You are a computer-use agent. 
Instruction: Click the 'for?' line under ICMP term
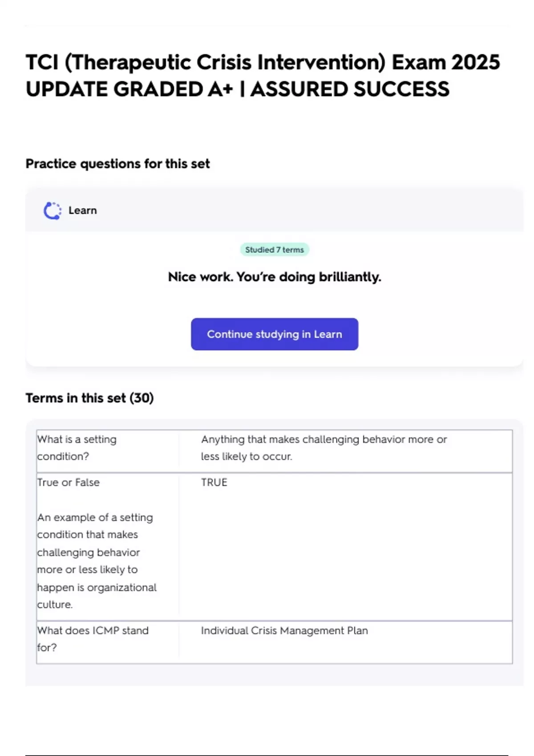[x=47, y=647]
